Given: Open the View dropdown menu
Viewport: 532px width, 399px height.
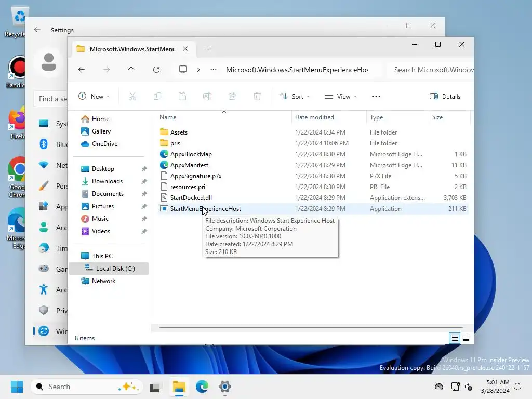Looking at the screenshot, I should tap(341, 96).
